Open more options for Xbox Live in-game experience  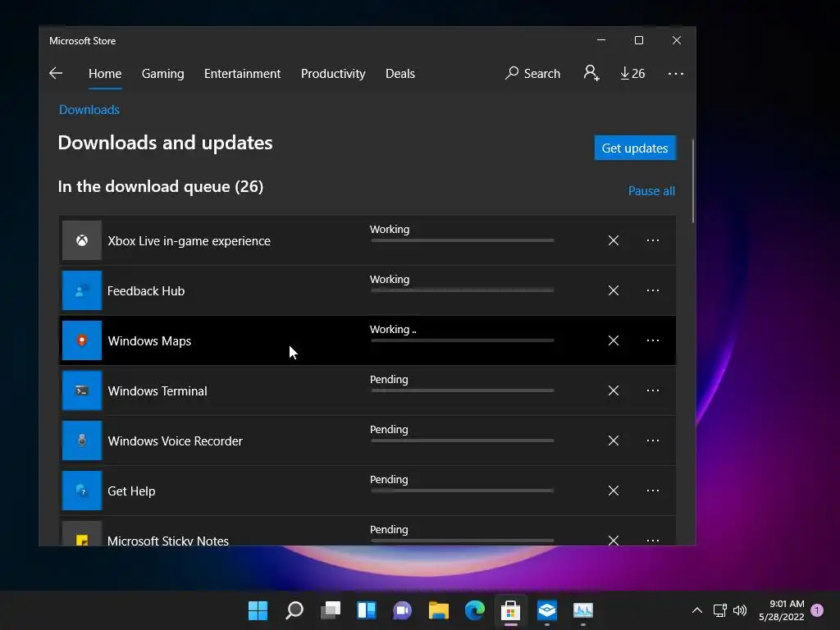(652, 240)
